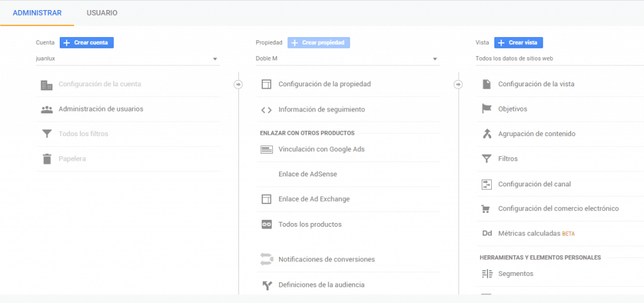Click the Crear vista button

coord(518,43)
